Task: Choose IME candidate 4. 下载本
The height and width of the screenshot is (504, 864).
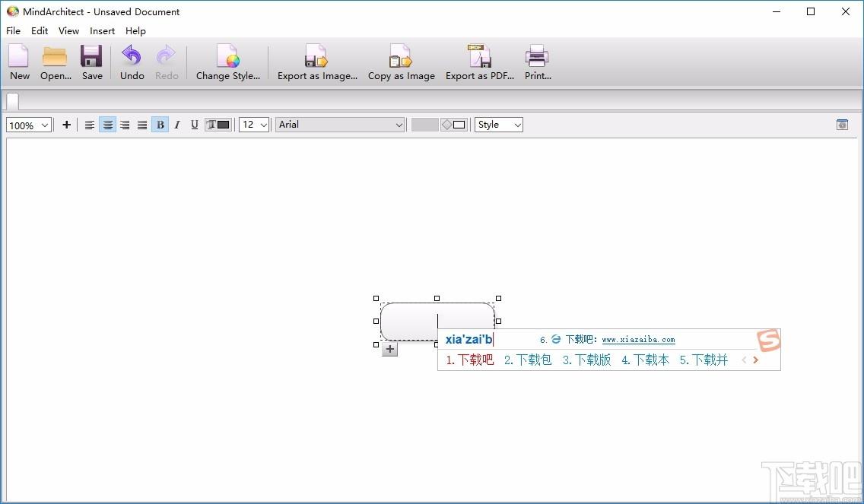Action: pos(645,360)
